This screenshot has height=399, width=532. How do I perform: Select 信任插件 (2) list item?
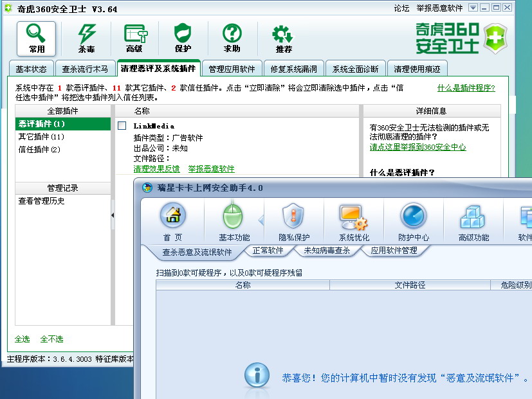pyautogui.click(x=63, y=150)
